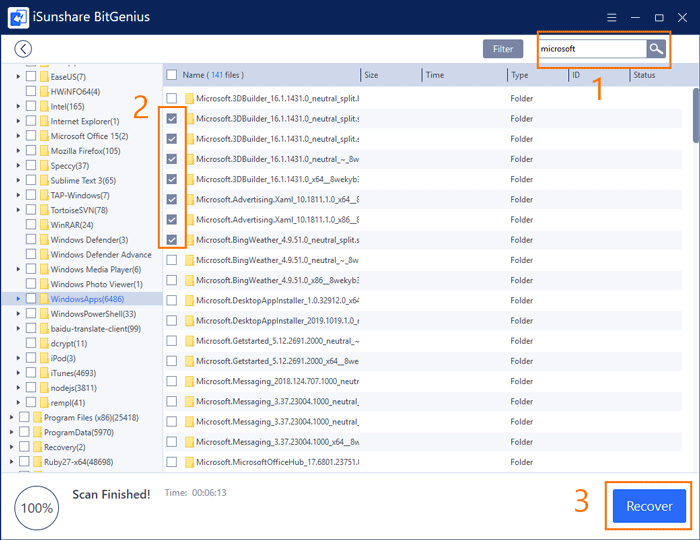The image size is (700, 540).
Task: Click the Mozilla Firefox(105) folder icon
Action: click(x=44, y=151)
